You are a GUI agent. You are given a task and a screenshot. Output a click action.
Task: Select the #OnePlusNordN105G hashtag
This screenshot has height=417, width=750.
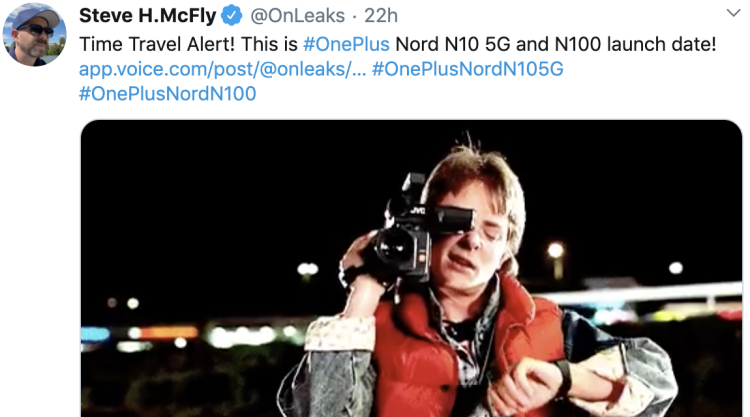[x=468, y=69]
